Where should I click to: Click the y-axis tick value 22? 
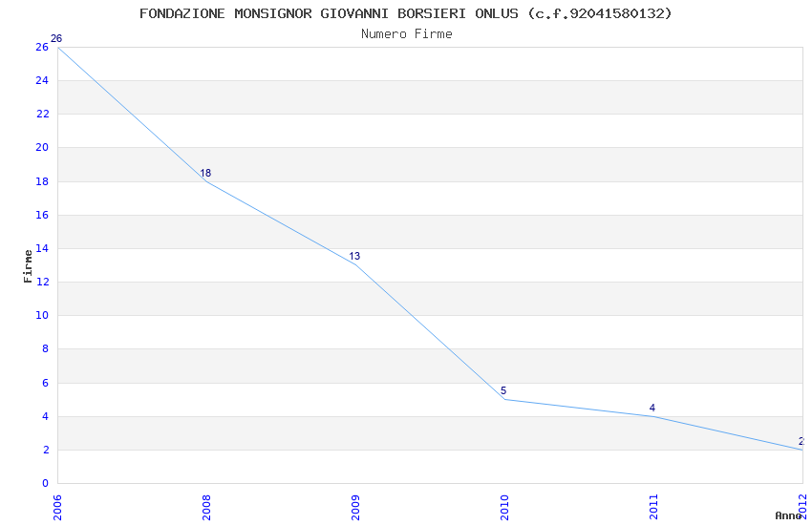42,115
